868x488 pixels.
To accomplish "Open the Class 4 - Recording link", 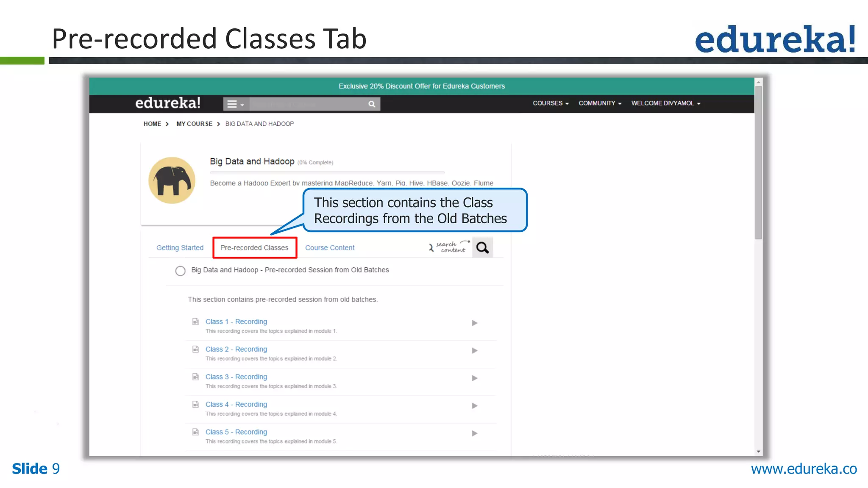I will [x=236, y=404].
